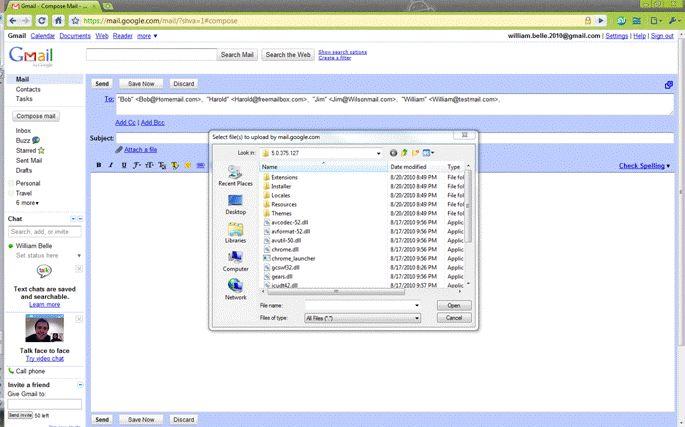The image size is (685, 427).
Task: Click the Recent Places shortcut icon
Action: point(235,173)
